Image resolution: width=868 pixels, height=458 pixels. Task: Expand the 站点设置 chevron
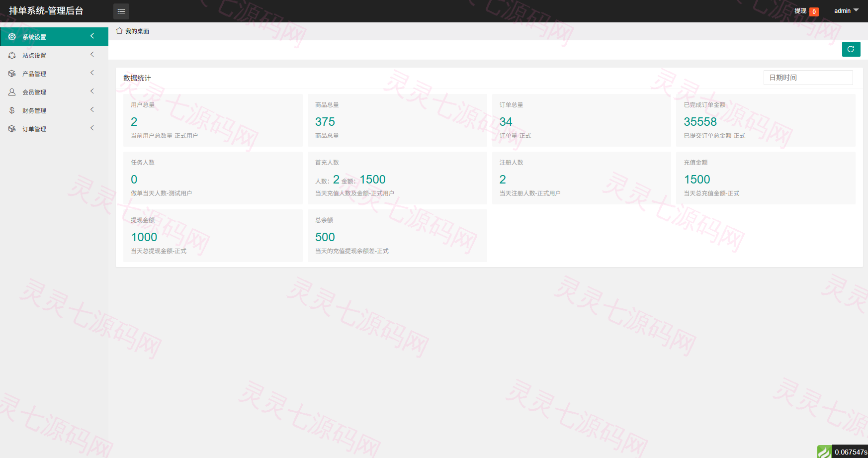(92, 54)
